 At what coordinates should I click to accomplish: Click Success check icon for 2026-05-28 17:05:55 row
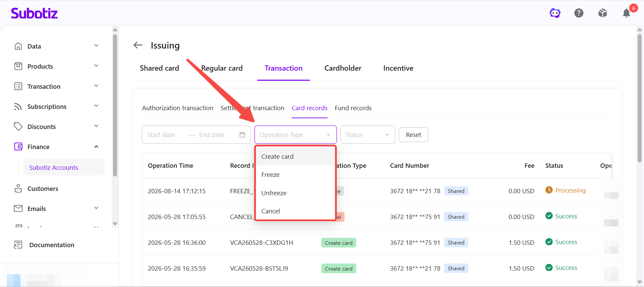pyautogui.click(x=549, y=216)
